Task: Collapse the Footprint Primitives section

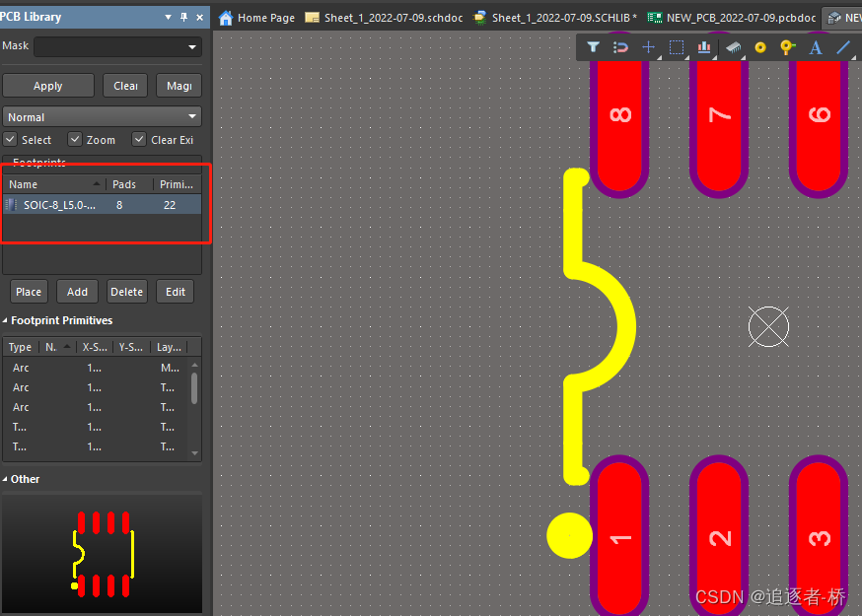Action: click(x=5, y=320)
